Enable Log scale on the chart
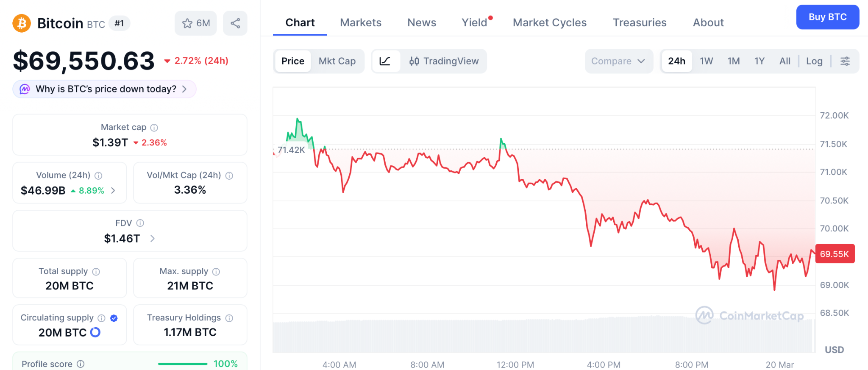 click(814, 61)
